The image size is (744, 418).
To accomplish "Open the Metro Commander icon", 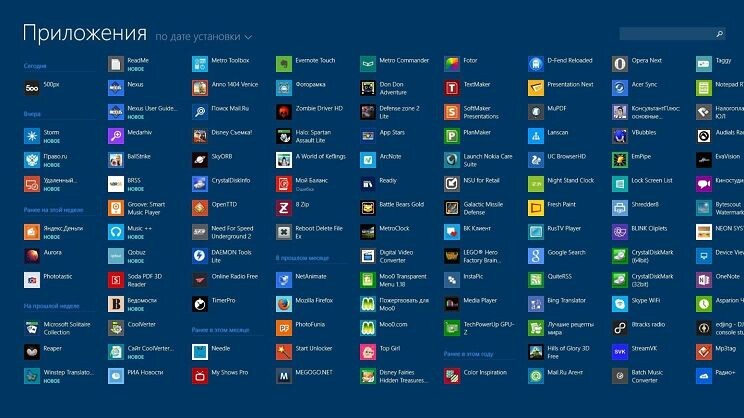I will coord(368,64).
